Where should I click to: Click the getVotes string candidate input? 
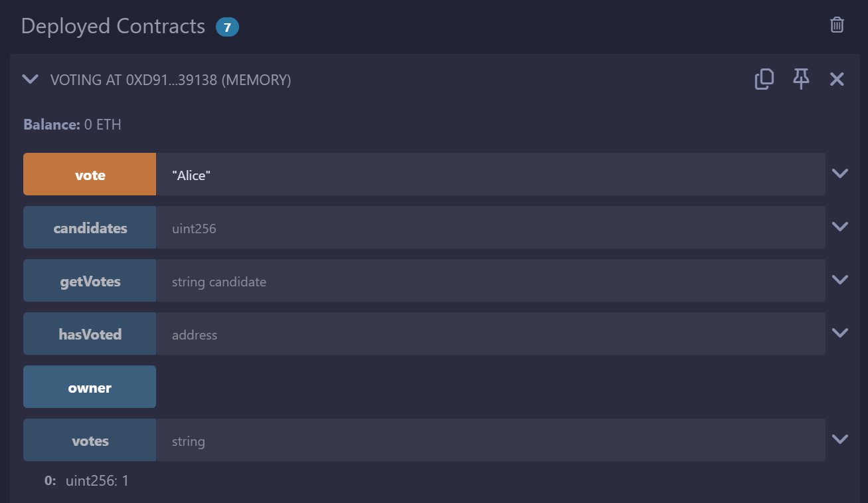(490, 280)
